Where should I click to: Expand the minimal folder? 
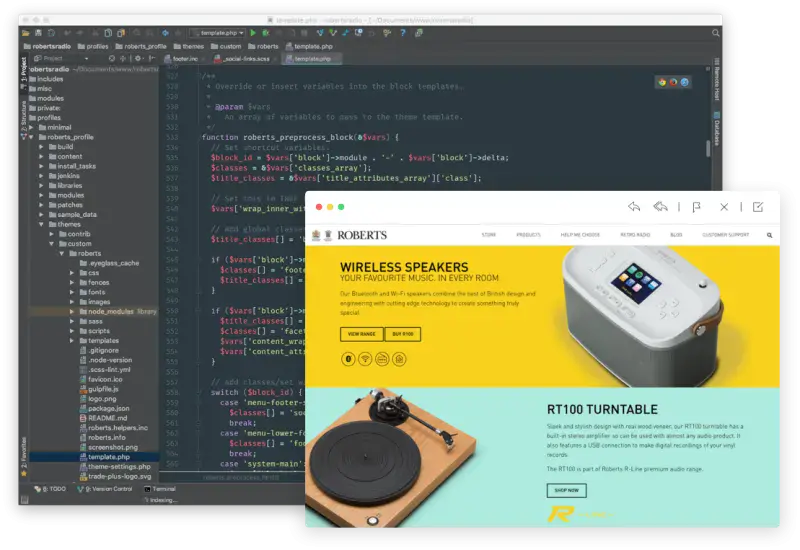click(x=31, y=128)
